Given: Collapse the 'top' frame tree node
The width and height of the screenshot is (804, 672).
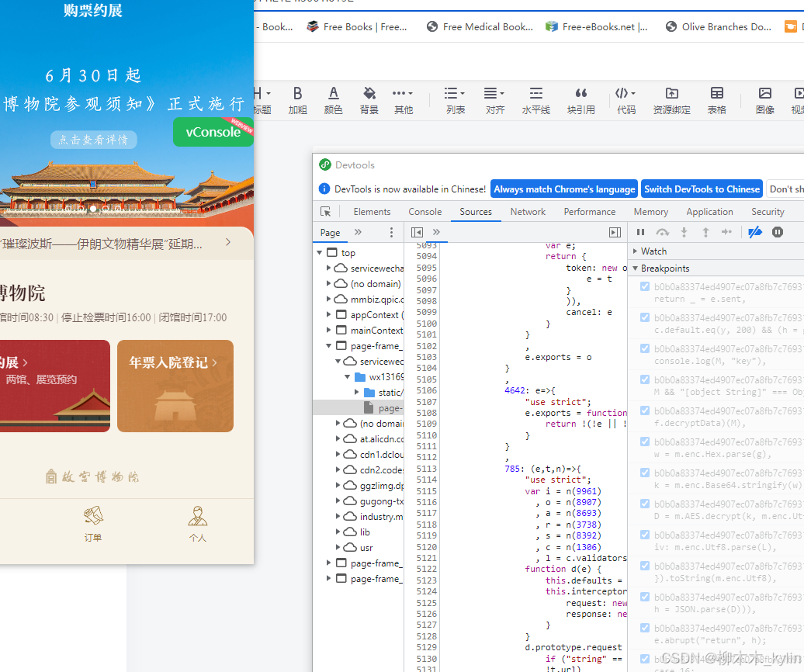Looking at the screenshot, I should pyautogui.click(x=320, y=253).
